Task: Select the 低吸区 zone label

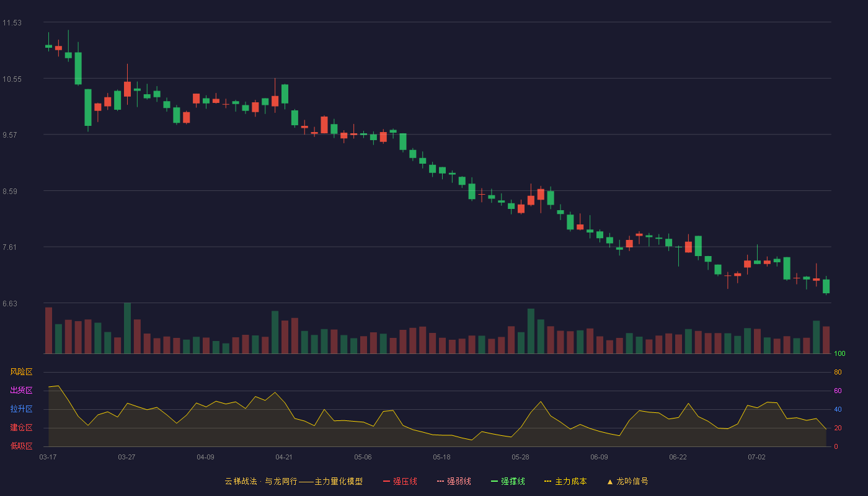Action: [x=21, y=446]
